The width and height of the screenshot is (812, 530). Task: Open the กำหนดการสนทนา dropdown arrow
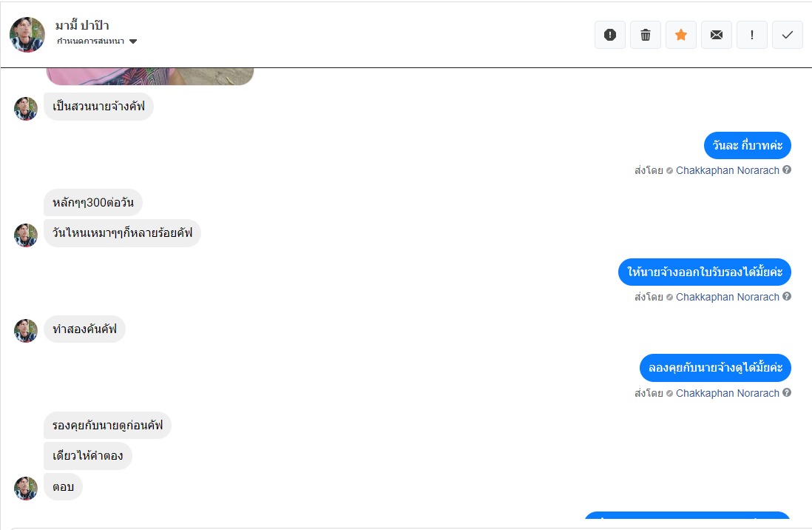coord(133,41)
